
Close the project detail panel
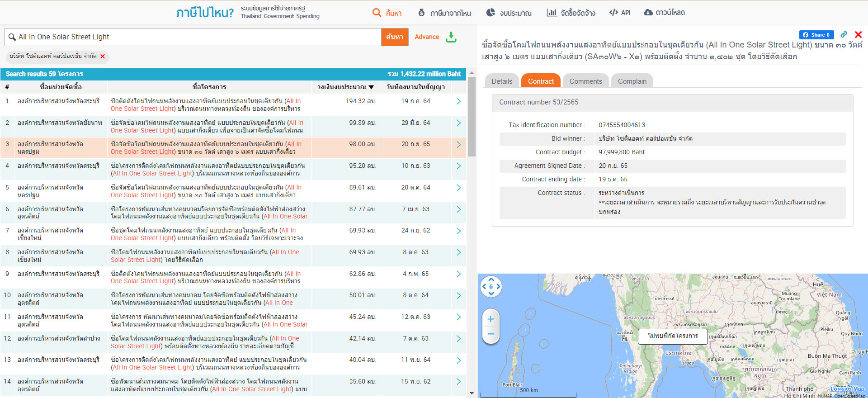tap(858, 34)
